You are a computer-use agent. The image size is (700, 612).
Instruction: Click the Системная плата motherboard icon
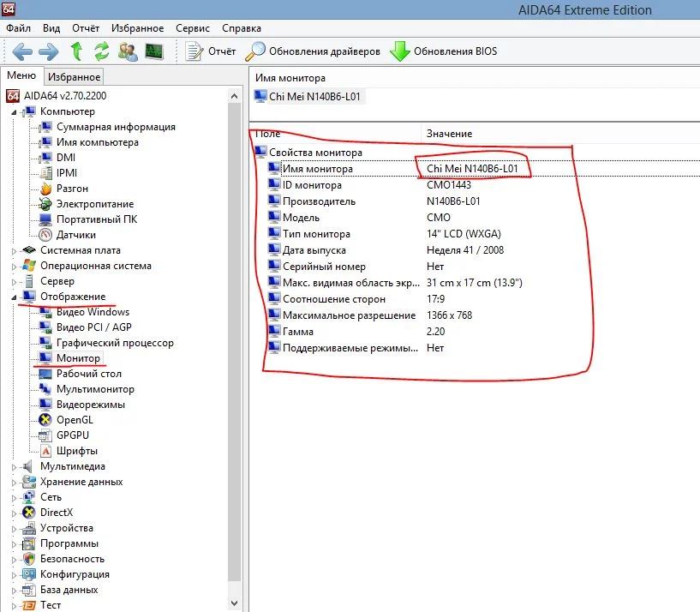coord(29,249)
